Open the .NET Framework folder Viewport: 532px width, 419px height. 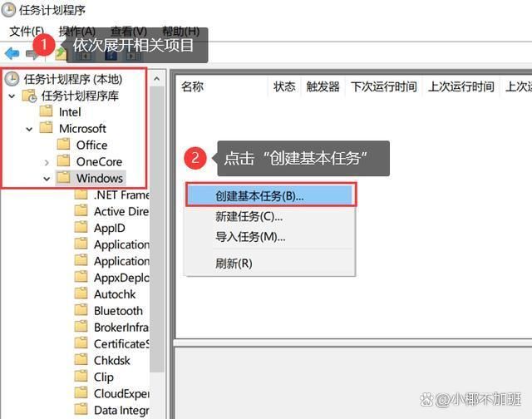click(121, 195)
